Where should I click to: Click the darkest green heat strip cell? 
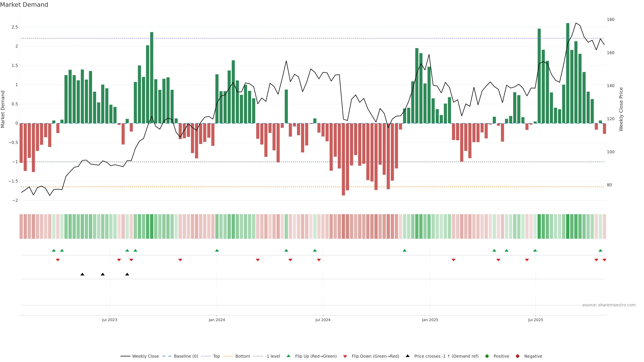tap(568, 226)
